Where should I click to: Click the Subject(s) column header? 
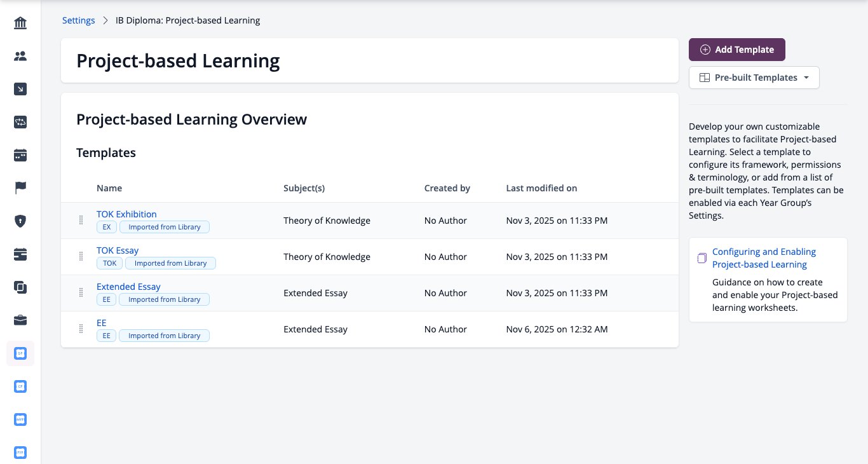tap(304, 188)
